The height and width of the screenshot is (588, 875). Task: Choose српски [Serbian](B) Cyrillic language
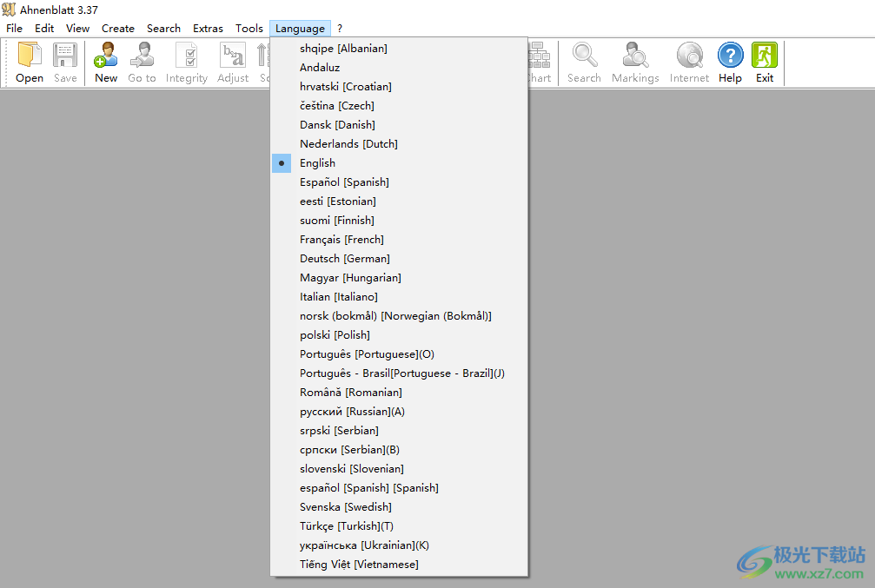[x=399, y=450]
